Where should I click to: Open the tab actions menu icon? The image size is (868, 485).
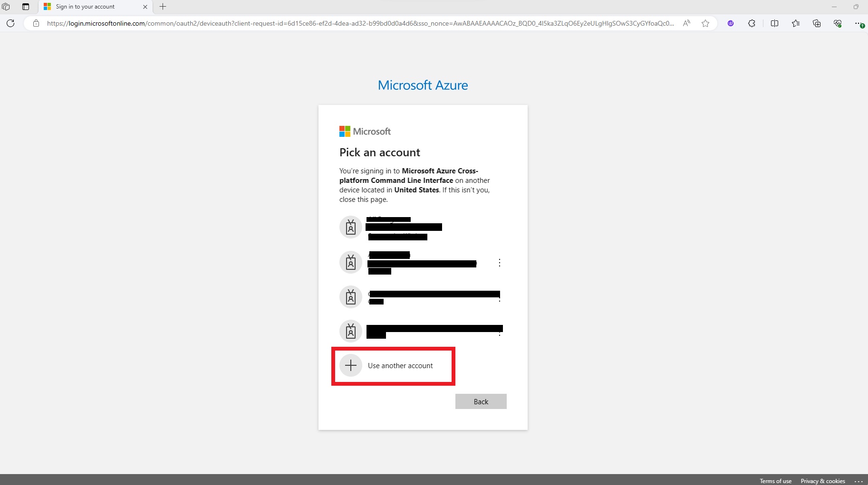pos(26,7)
